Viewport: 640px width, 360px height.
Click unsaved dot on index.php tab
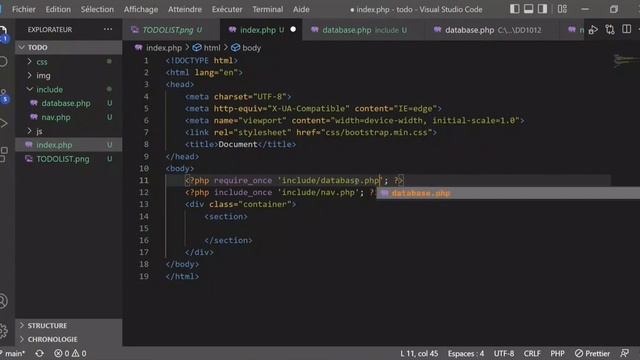pos(293,29)
